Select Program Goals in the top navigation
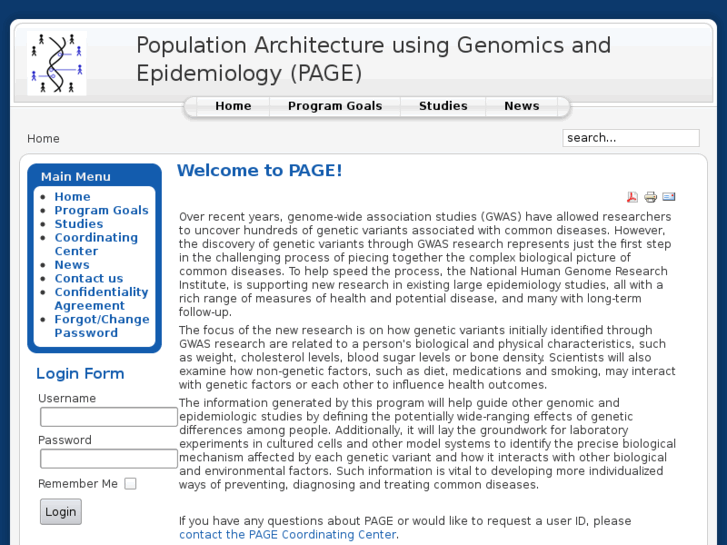 coord(335,106)
